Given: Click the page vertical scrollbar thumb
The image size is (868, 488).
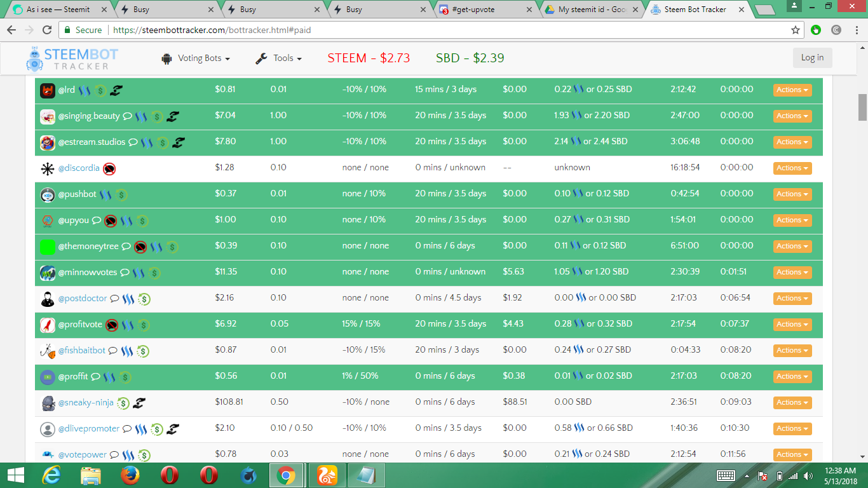Looking at the screenshot, I should pos(862,107).
